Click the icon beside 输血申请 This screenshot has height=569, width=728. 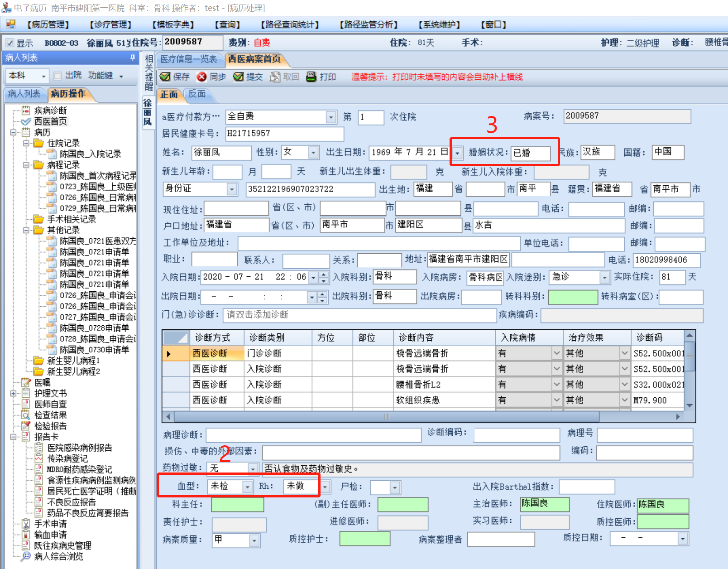pos(26,535)
